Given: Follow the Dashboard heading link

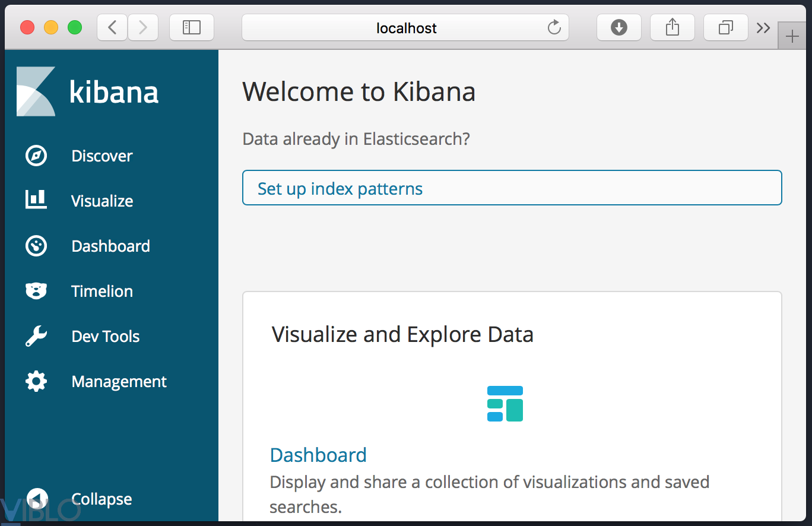Looking at the screenshot, I should coord(318,455).
